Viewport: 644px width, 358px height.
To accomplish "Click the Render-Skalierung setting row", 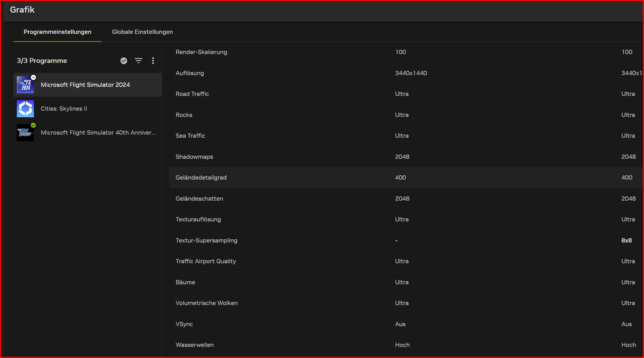I will point(201,52).
